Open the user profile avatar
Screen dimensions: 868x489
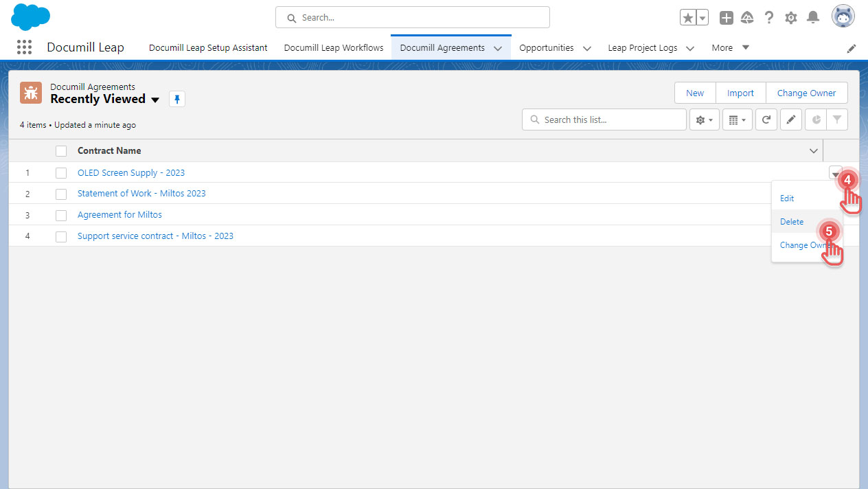(843, 16)
